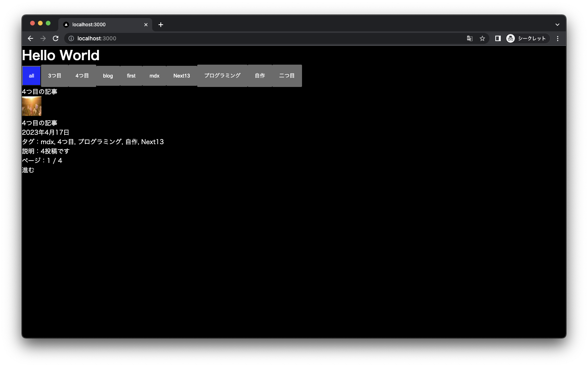Image resolution: width=588 pixels, height=367 pixels.
Task: Click the green fullscreen window button
Action: pyautogui.click(x=48, y=23)
